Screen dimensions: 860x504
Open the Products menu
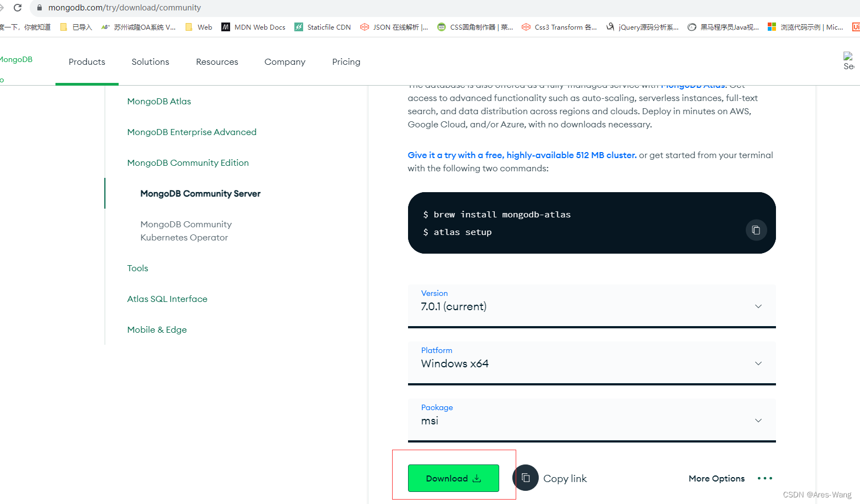(x=87, y=62)
